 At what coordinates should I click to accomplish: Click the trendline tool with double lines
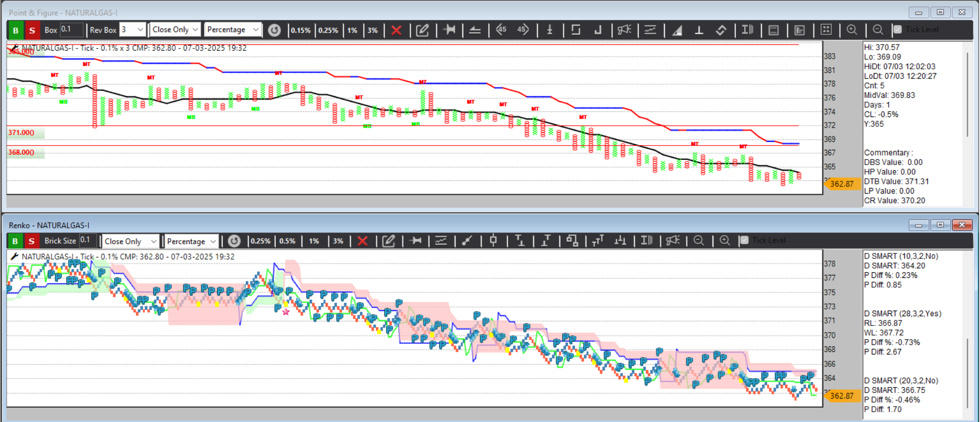tap(475, 30)
